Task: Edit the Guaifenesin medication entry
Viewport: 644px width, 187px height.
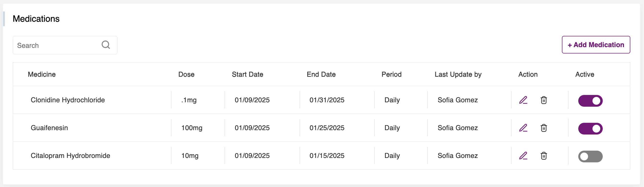Action: point(523,128)
